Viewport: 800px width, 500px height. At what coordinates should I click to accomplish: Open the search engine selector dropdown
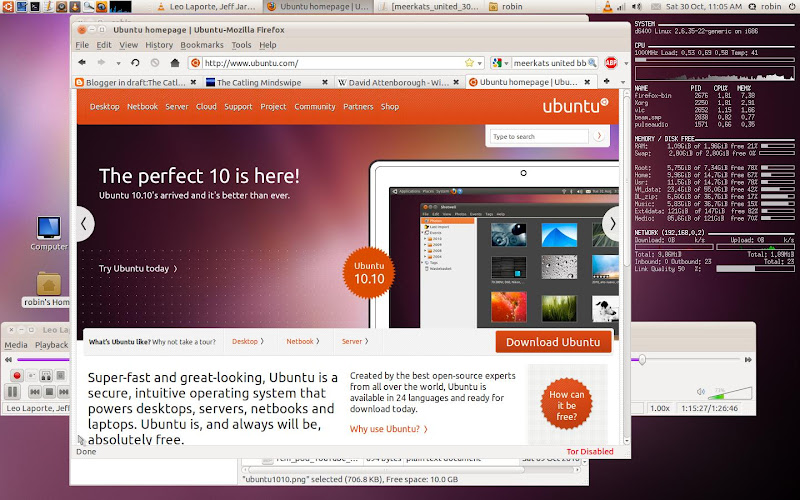coord(500,63)
